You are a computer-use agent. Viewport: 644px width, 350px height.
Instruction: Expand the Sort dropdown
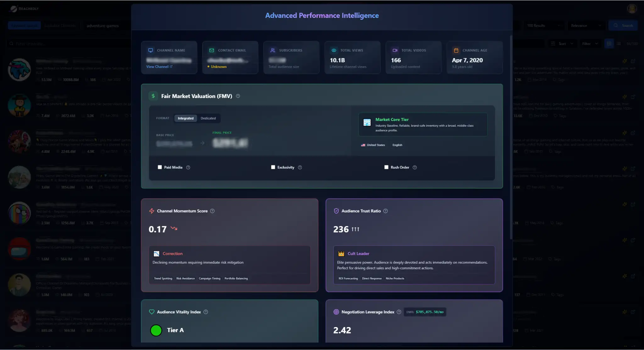(562, 44)
